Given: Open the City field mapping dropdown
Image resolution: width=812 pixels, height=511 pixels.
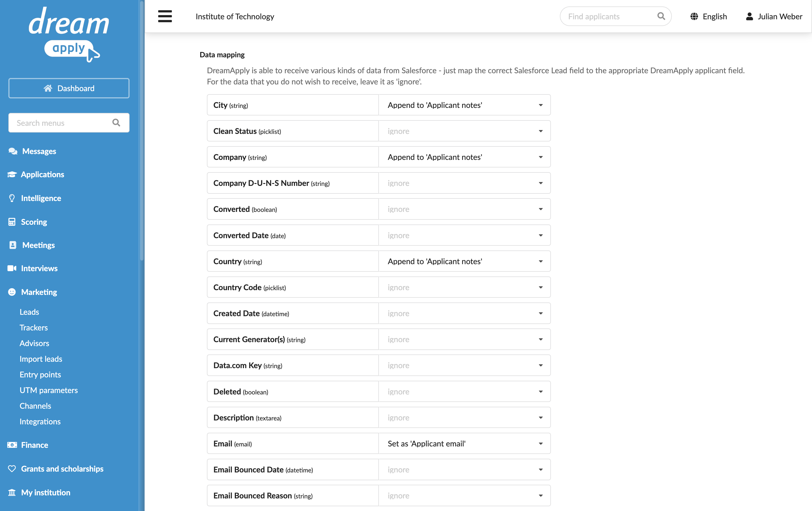Looking at the screenshot, I should point(464,105).
